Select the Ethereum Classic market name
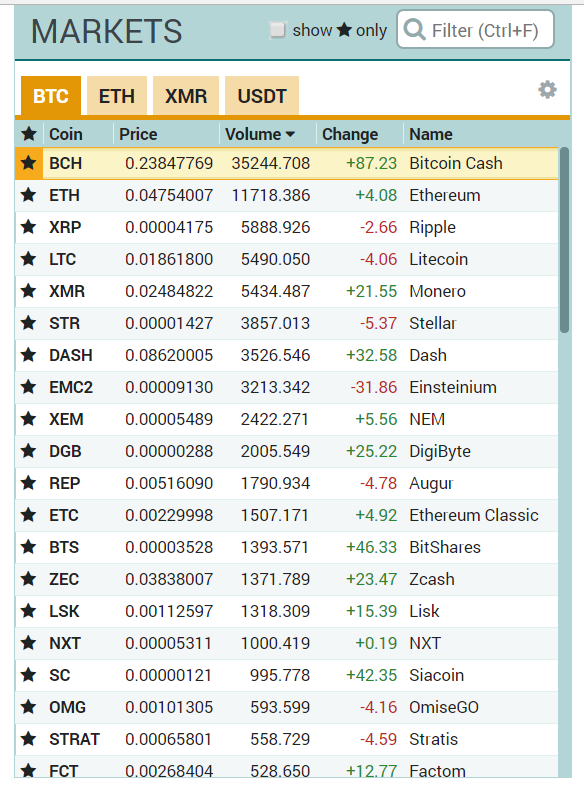The width and height of the screenshot is (584, 792). pos(474,515)
